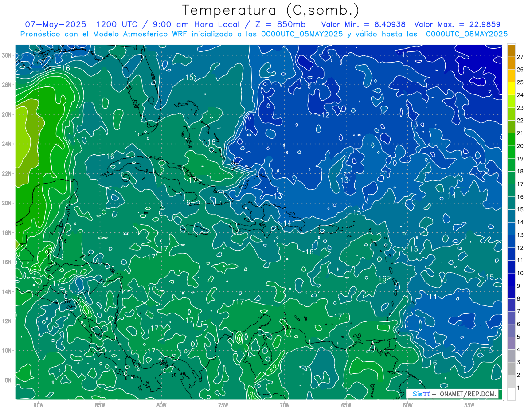Screen dimensions: 532x411
Task: Click latitude axis label "24N"
Action: click(x=7, y=144)
